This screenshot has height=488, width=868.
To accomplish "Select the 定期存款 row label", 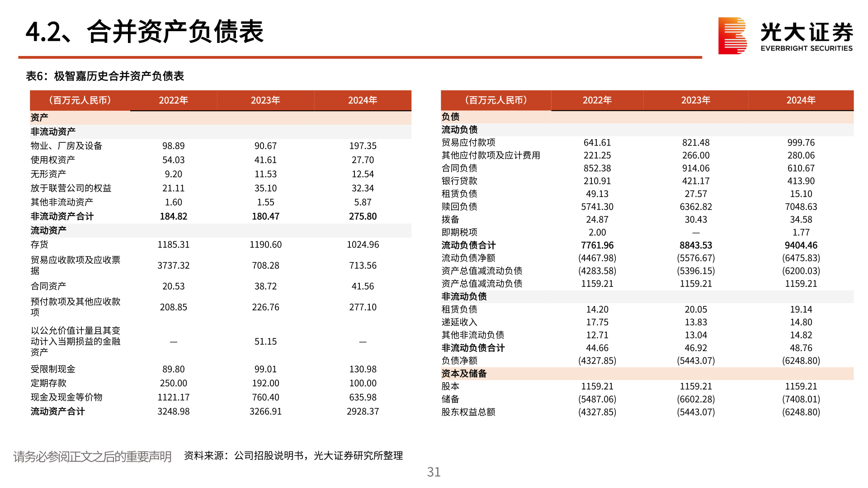I will [48, 383].
